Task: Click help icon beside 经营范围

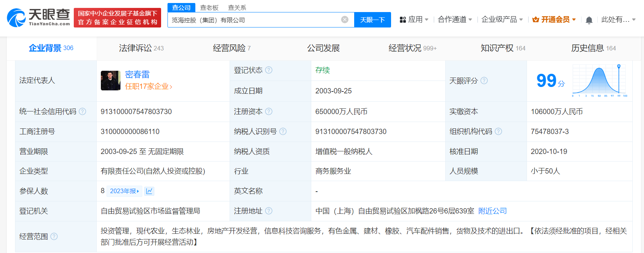Action: [54, 236]
